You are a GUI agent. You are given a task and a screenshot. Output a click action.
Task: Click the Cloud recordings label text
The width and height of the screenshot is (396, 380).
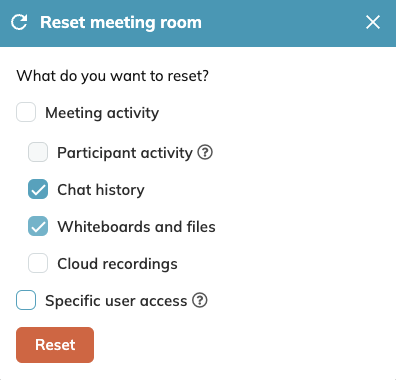pyautogui.click(x=117, y=264)
